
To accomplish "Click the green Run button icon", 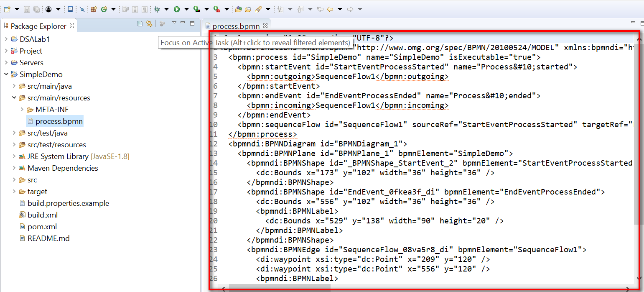I will [177, 9].
